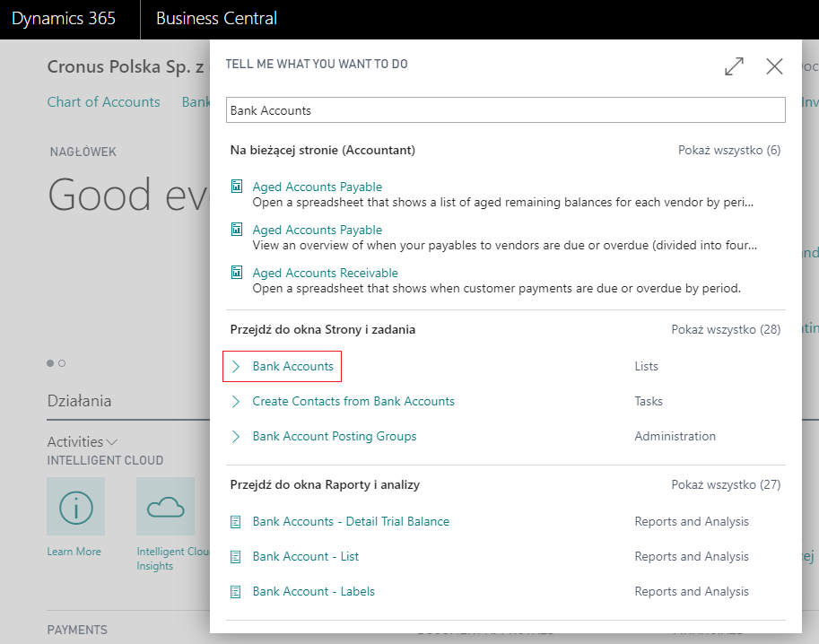Click the Przejdź do okna Strony i zadania heading

click(x=322, y=329)
